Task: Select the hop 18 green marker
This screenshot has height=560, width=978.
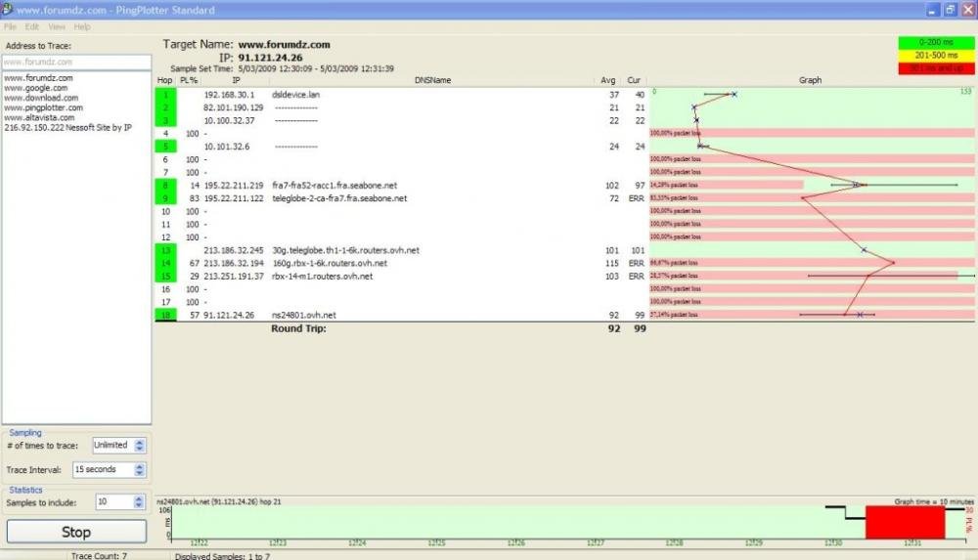Action: 165,315
